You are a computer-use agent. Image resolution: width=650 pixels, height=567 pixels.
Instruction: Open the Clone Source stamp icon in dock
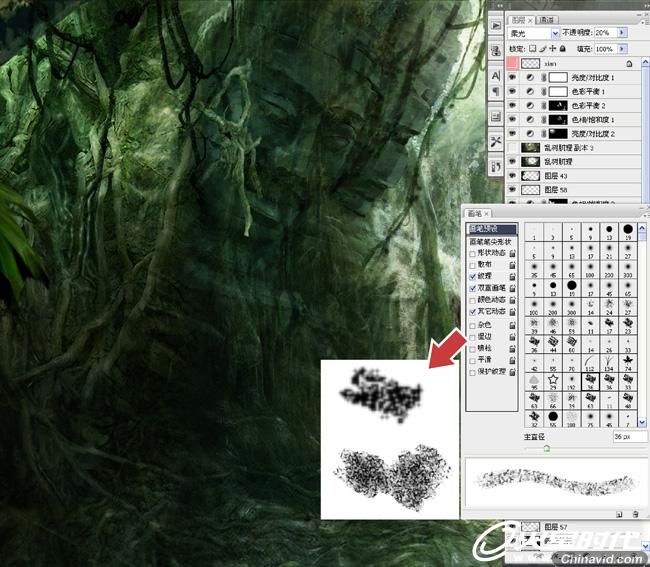(495, 51)
